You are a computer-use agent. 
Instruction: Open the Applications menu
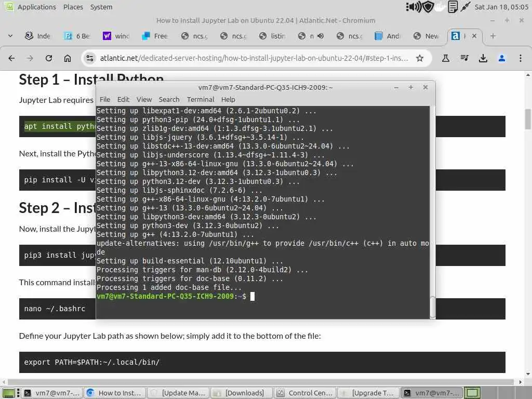click(x=37, y=7)
